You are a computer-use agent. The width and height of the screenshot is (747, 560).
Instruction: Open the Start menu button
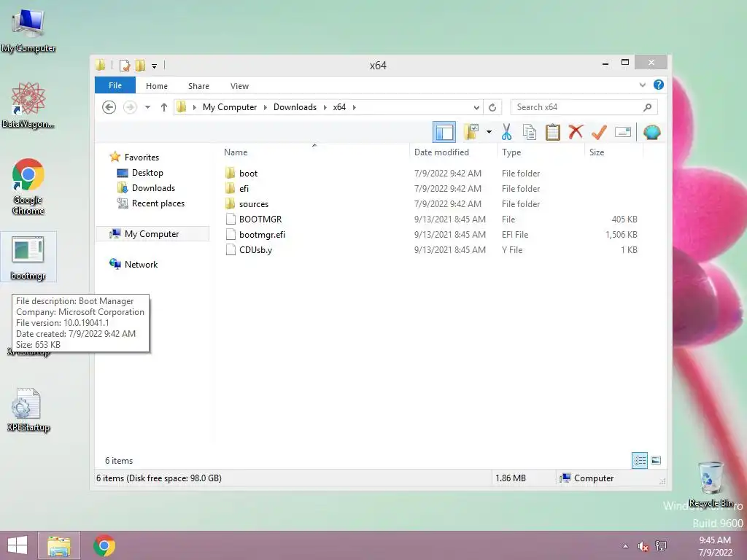[18, 545]
